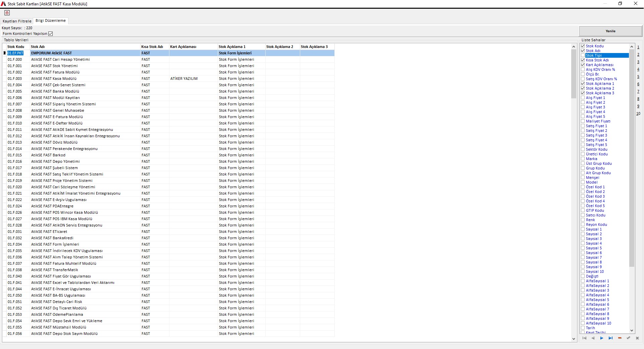
Task: Click Stok Açıklama 3 column header
Action: 317,47
